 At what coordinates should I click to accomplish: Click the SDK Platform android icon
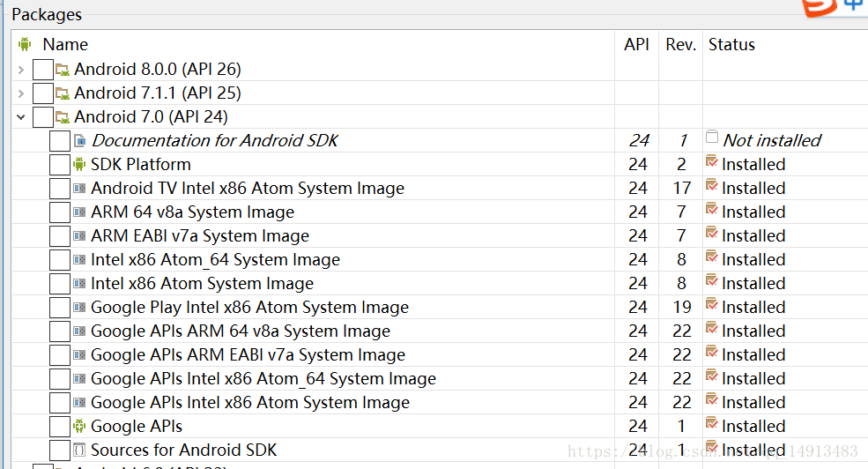click(x=79, y=164)
